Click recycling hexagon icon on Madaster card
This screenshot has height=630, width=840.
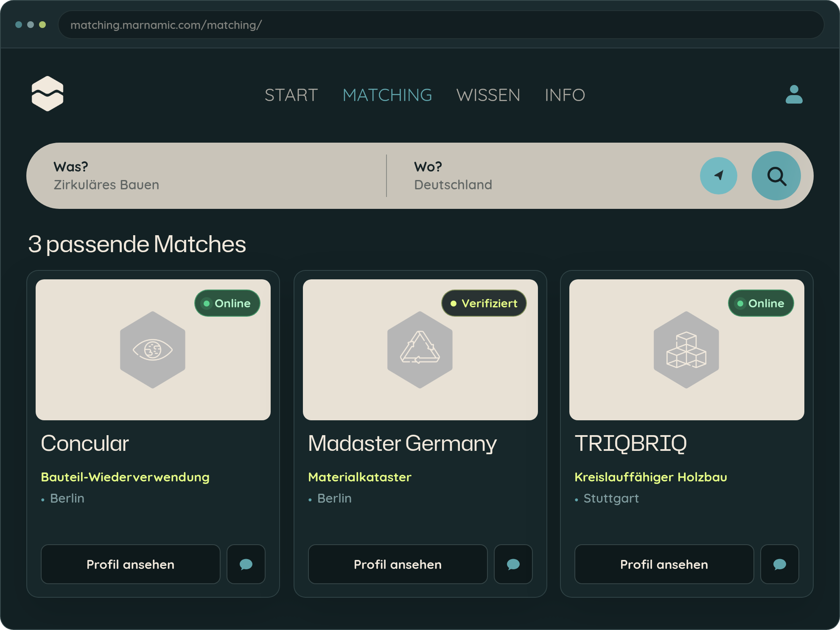pyautogui.click(x=420, y=350)
